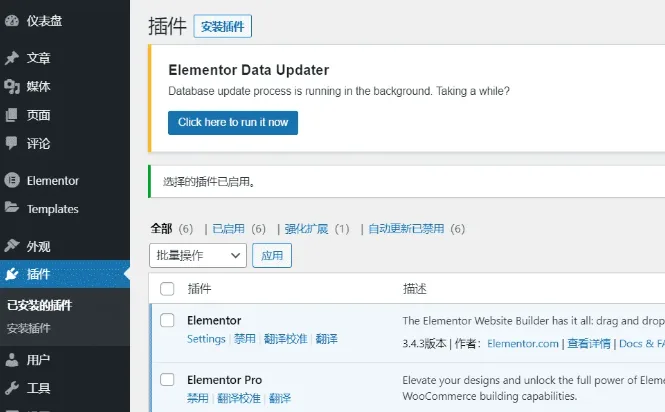Screen dimensions: 665x412
Task: Click 选择的插件已启用 notice text
Action: tap(209, 182)
